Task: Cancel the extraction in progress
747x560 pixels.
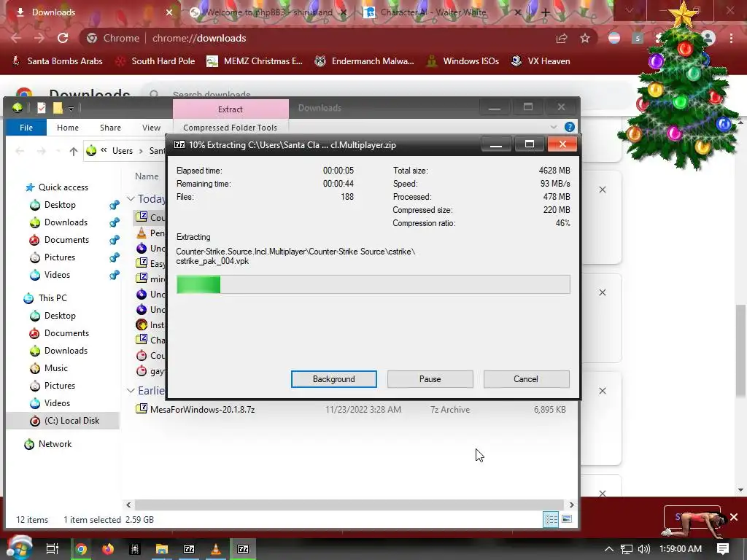Action: click(526, 379)
